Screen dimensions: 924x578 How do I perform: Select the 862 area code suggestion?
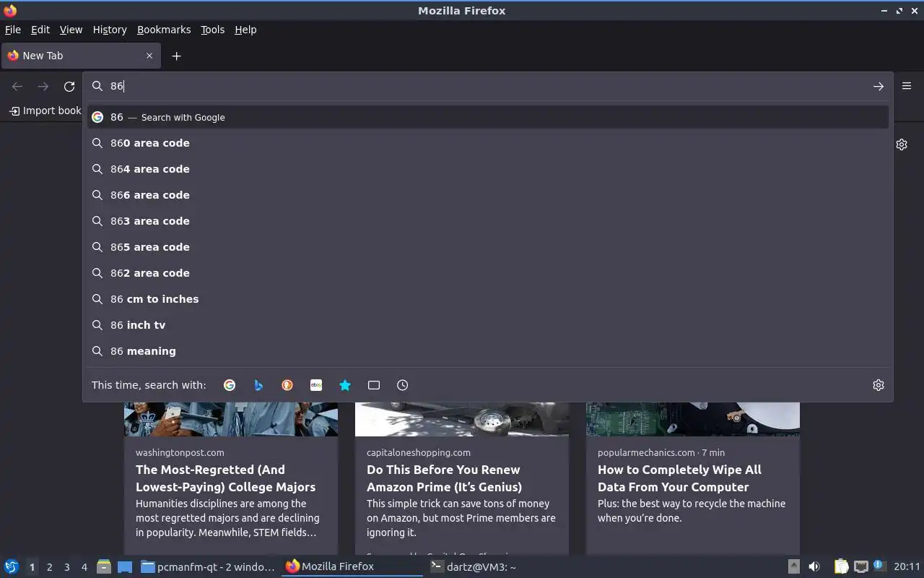click(x=488, y=273)
